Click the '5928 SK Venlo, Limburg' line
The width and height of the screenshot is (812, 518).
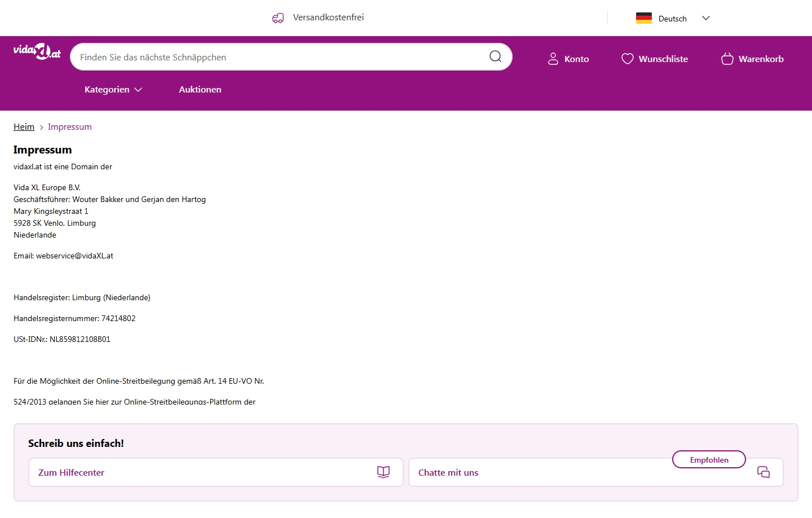pyautogui.click(x=55, y=223)
